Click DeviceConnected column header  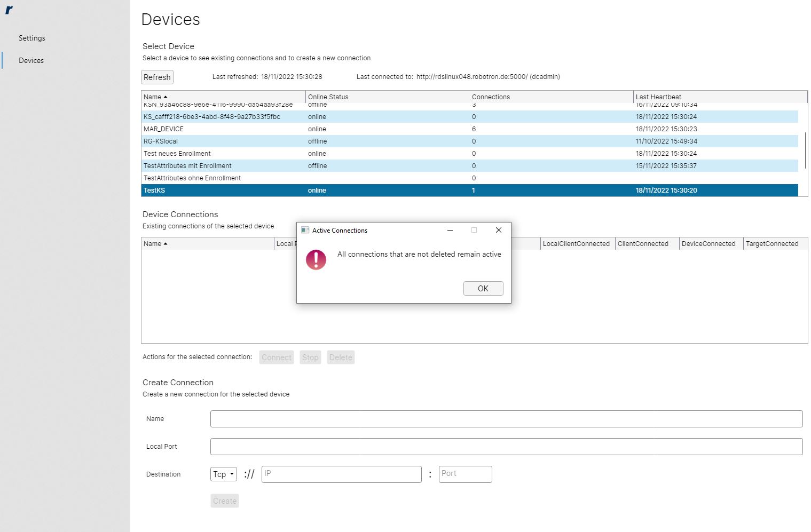coord(711,243)
